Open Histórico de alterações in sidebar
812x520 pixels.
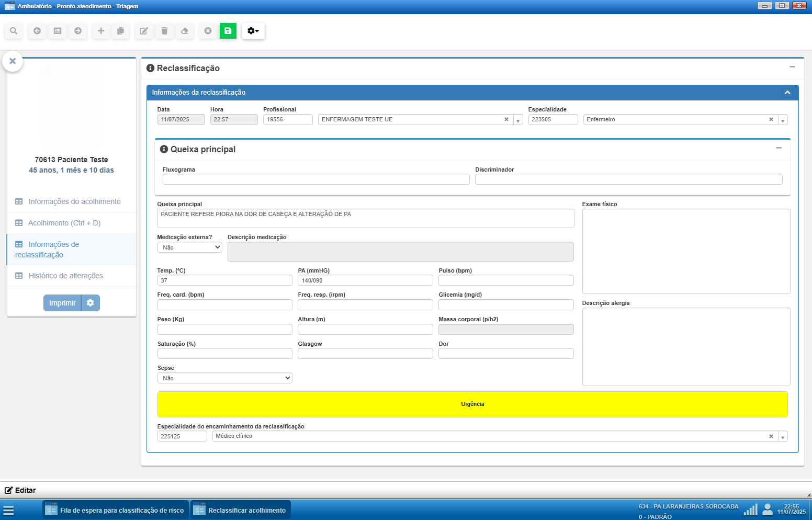(x=65, y=276)
